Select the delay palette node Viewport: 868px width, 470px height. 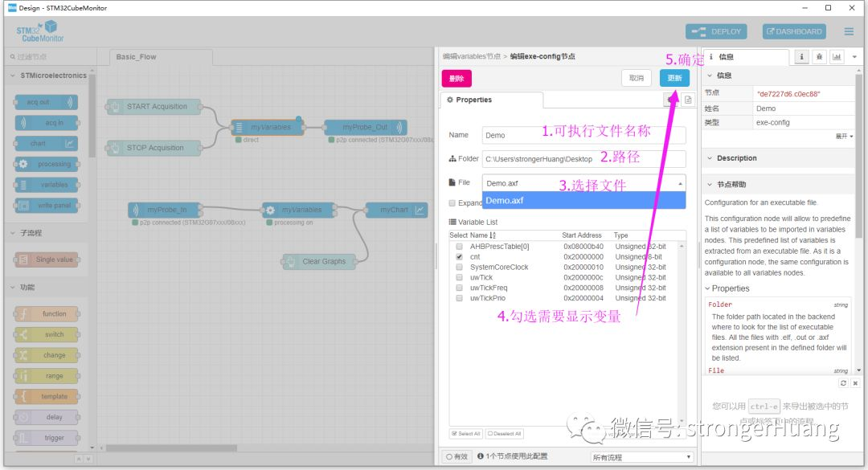pyautogui.click(x=46, y=417)
